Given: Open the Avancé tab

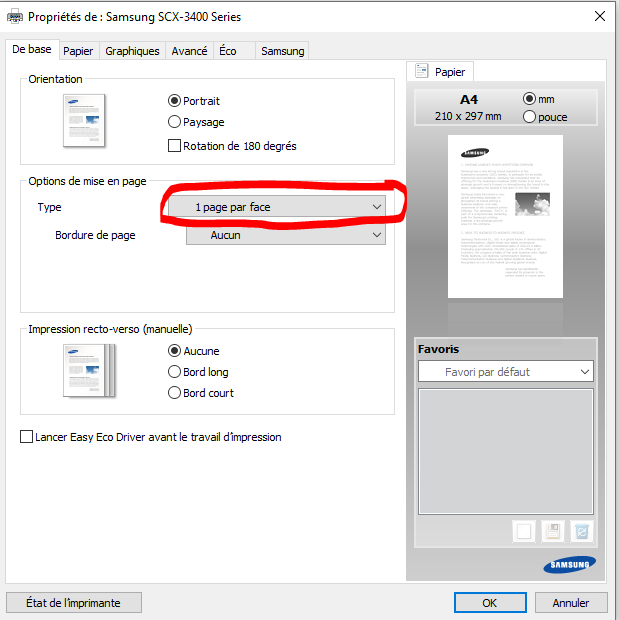Looking at the screenshot, I should 189,51.
